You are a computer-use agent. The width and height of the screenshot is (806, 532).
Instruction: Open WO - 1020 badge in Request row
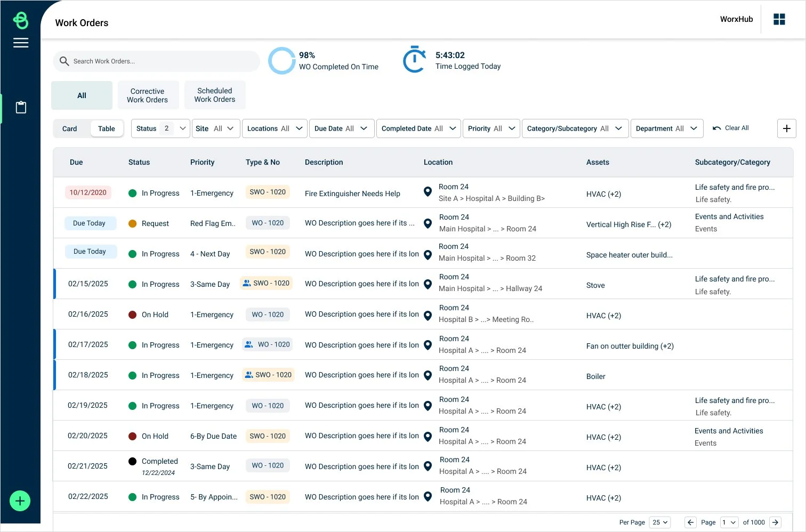coord(268,223)
